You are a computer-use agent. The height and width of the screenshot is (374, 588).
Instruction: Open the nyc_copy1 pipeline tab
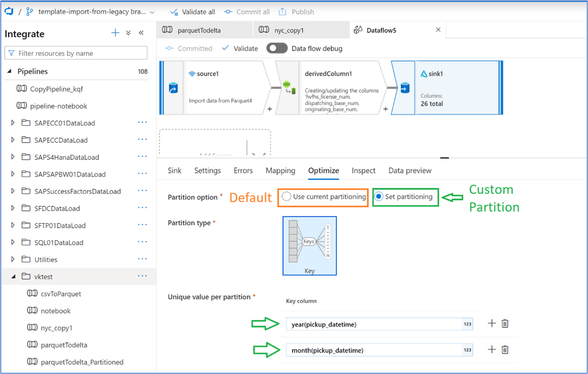click(288, 29)
